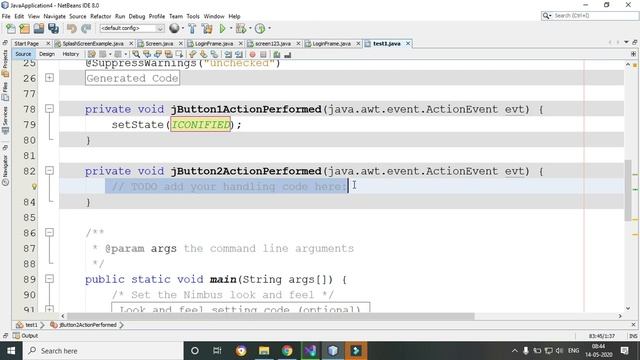Open the Tools menu
640x360 pixels.
(193, 16)
